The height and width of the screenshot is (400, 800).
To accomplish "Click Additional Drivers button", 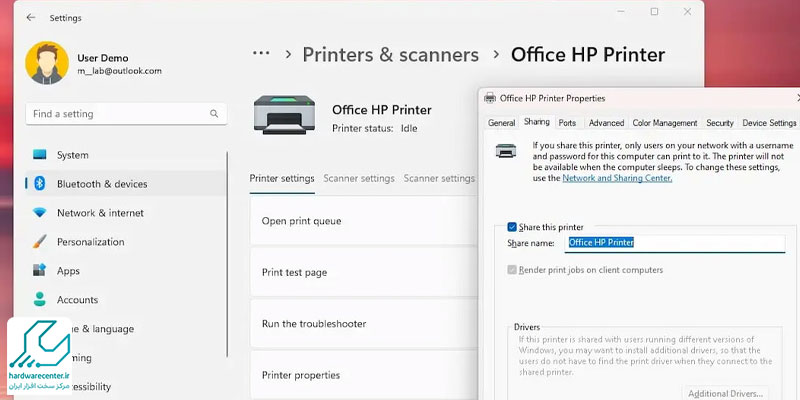I will [726, 393].
